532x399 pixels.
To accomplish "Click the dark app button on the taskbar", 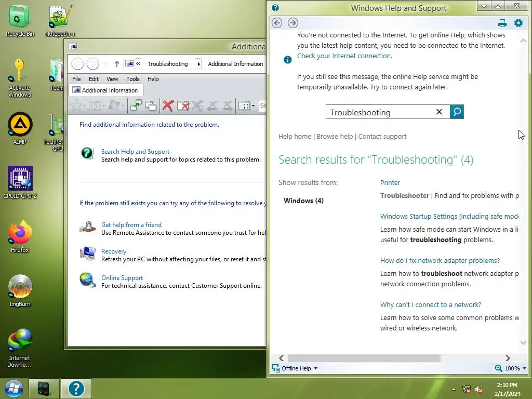I will tap(44, 389).
